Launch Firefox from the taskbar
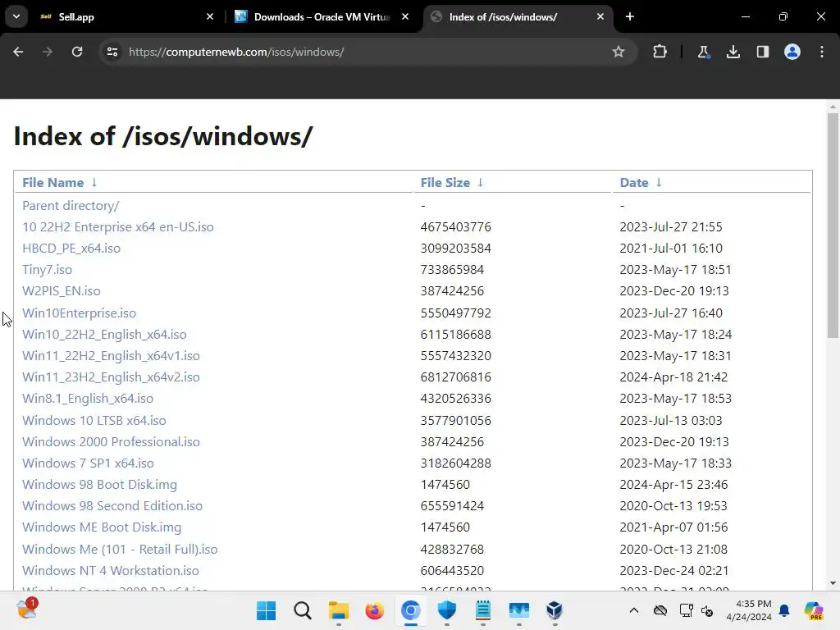840x630 pixels. point(374,610)
